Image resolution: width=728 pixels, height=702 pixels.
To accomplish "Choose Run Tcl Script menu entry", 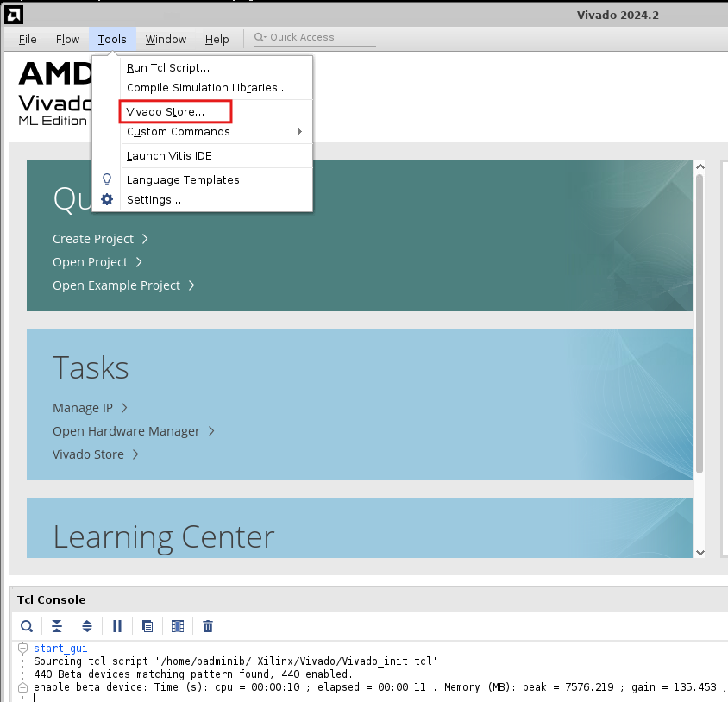I will 168,67.
